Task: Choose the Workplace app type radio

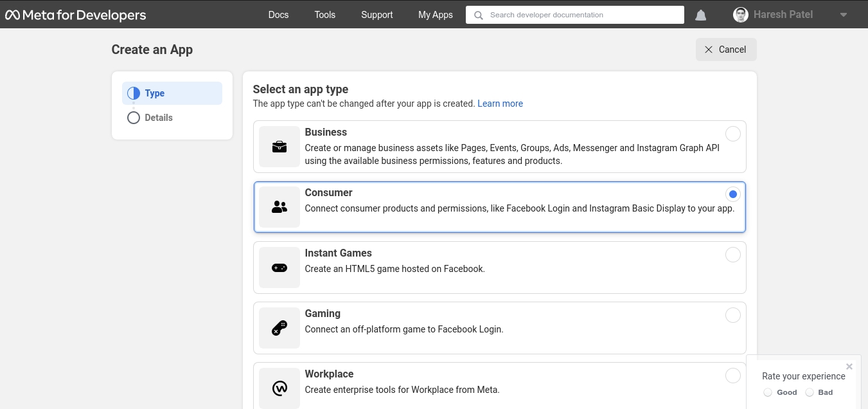Action: point(732,376)
